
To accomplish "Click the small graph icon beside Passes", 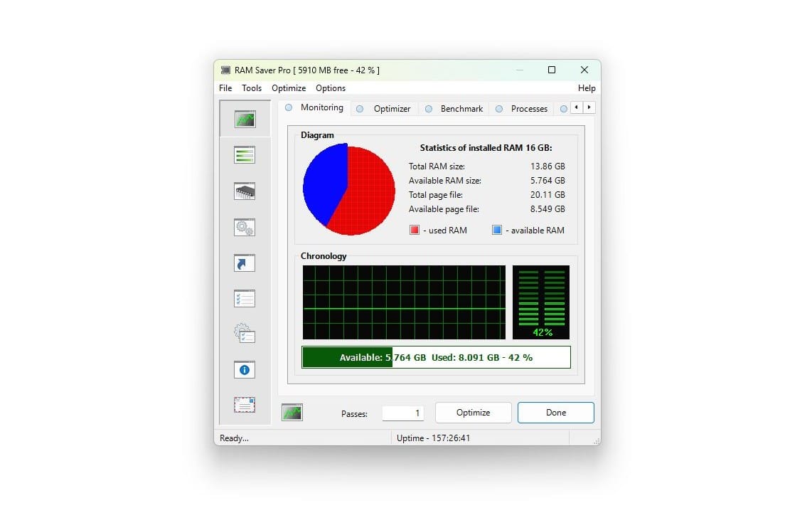I will [x=292, y=413].
